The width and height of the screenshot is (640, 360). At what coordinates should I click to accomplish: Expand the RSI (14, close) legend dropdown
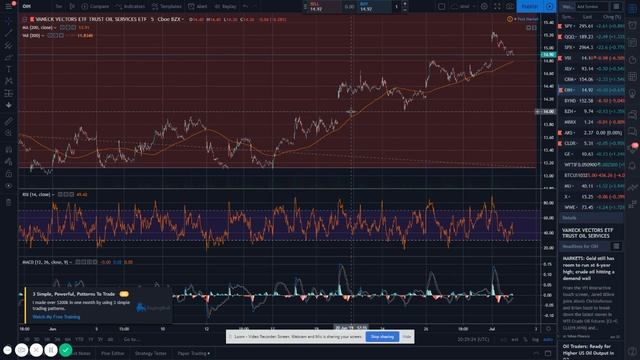pyautogui.click(x=53, y=194)
